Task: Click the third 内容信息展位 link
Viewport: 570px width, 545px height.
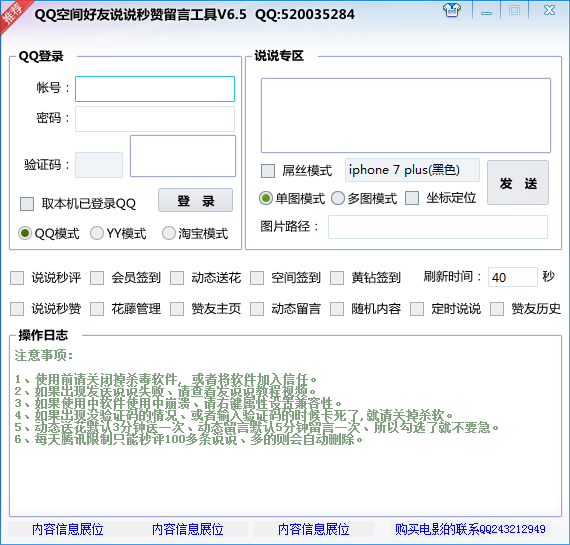Action: click(313, 529)
